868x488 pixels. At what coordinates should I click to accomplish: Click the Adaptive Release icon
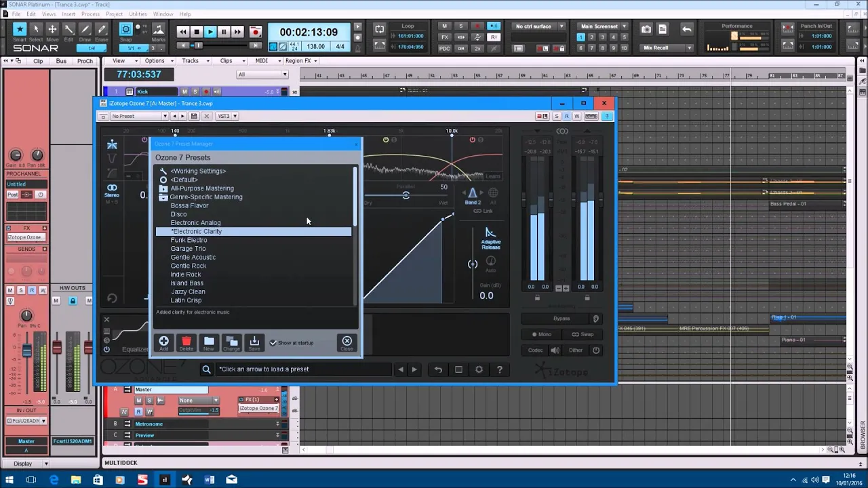point(490,234)
